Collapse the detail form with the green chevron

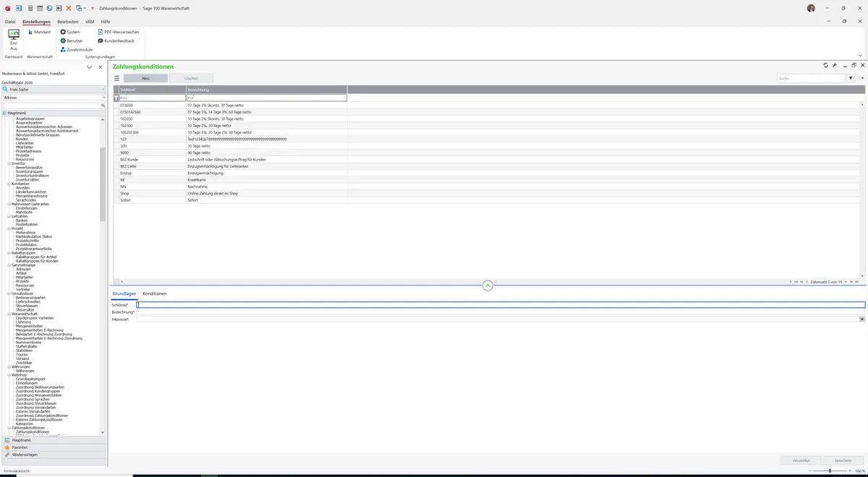coord(488,285)
